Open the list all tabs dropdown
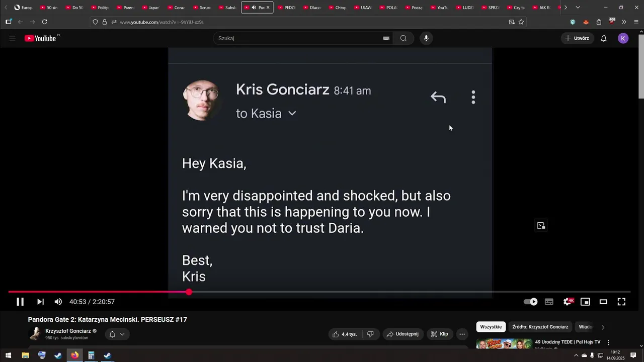The height and width of the screenshot is (362, 644). pyautogui.click(x=578, y=8)
